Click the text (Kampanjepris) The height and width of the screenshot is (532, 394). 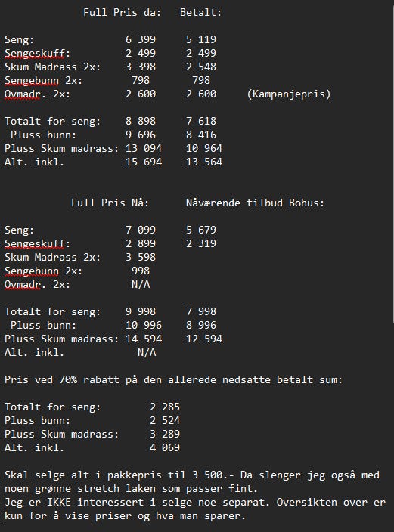289,94
